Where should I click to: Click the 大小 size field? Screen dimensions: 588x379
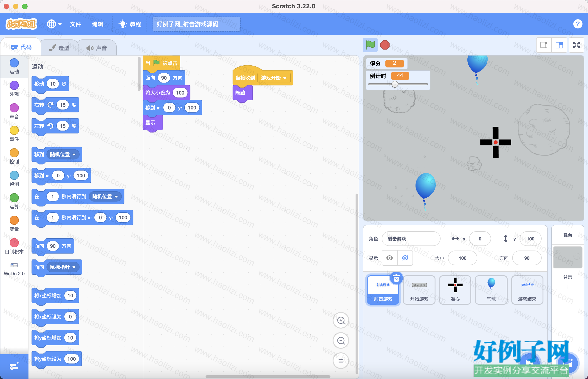coord(462,258)
